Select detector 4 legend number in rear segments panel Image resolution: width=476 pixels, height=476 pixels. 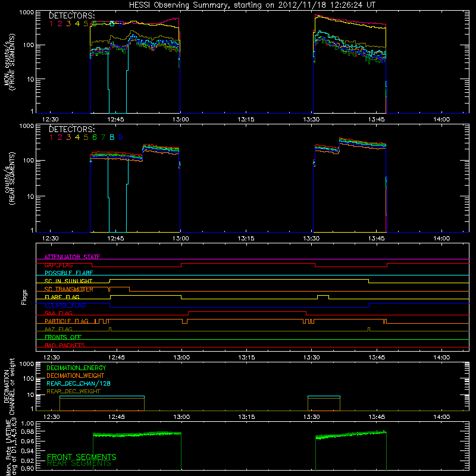pos(77,137)
